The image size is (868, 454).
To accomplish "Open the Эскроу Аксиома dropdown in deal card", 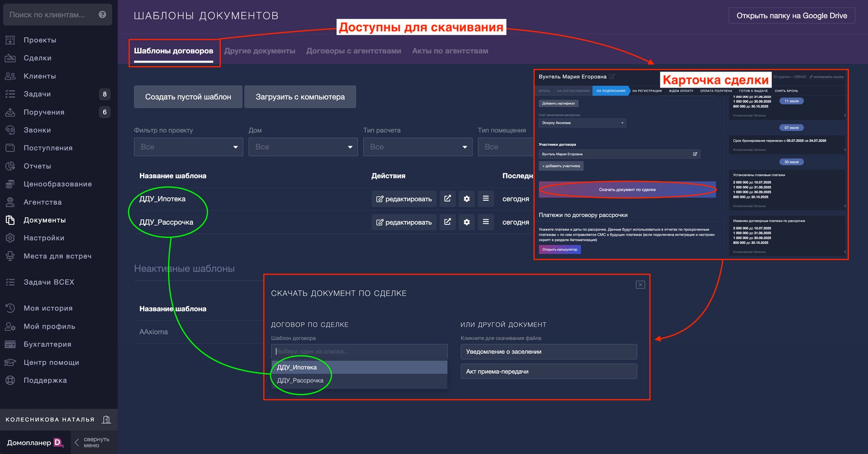I will point(582,123).
